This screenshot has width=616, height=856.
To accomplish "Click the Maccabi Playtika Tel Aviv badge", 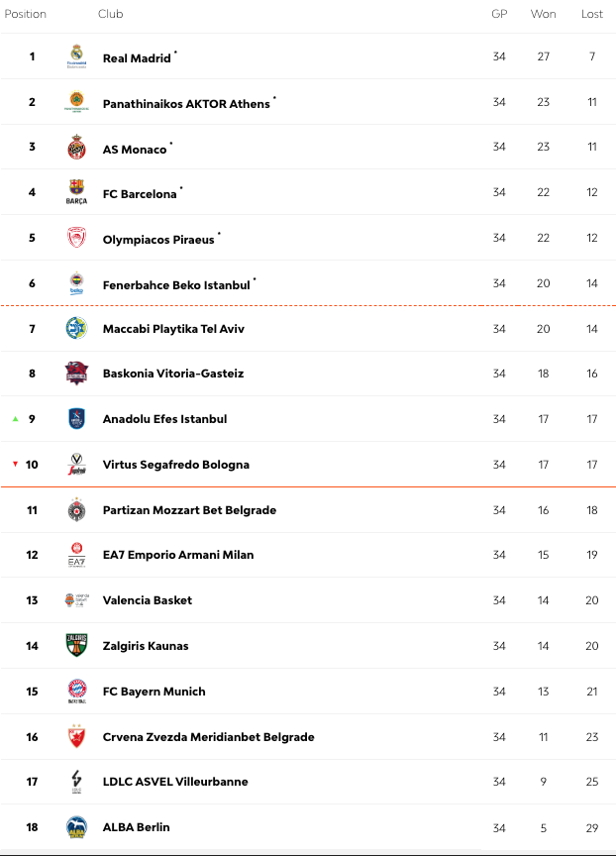I will click(78, 328).
